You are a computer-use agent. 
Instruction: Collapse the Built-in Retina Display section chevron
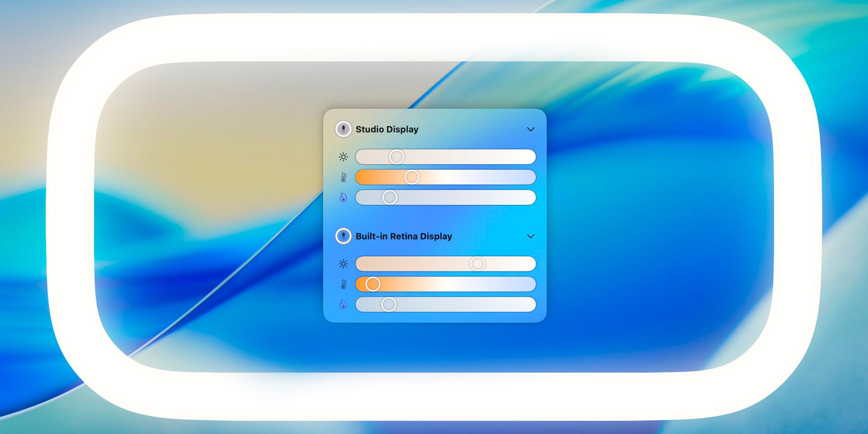click(530, 236)
